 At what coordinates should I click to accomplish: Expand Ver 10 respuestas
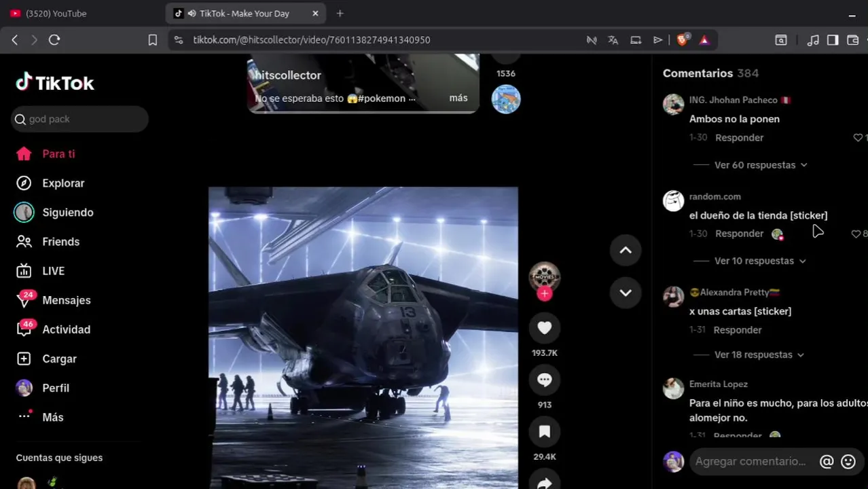tap(760, 261)
